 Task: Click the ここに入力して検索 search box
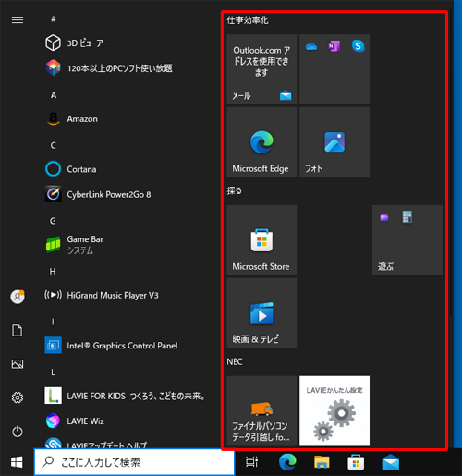[134, 462]
